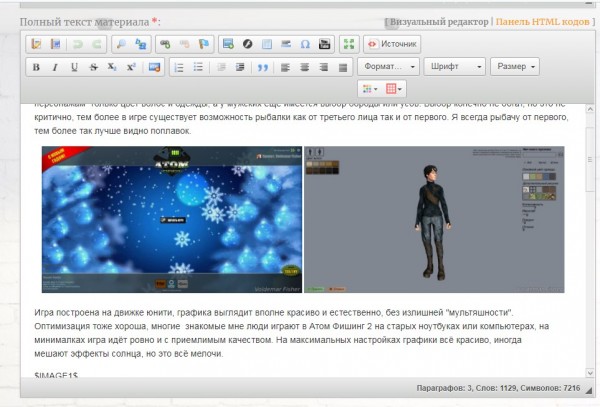Click the $IMAGE1$ placeholder text
600x407 pixels.
pos(56,375)
